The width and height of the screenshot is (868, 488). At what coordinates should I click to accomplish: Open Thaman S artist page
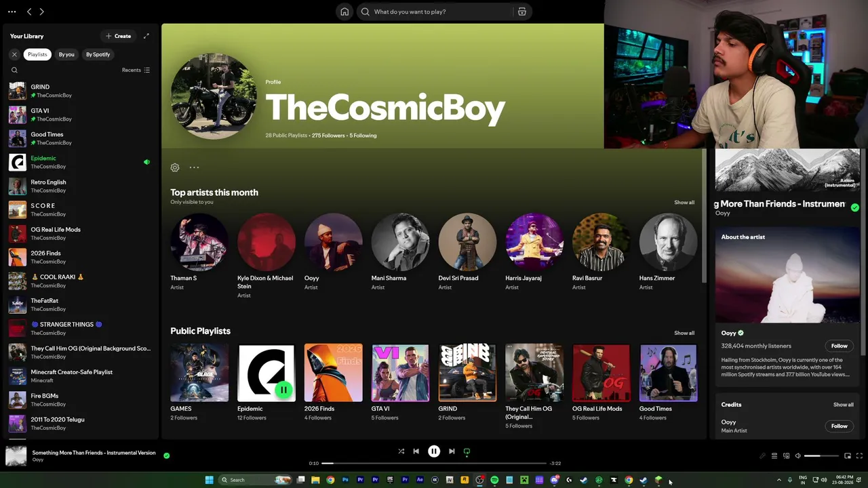(x=199, y=251)
